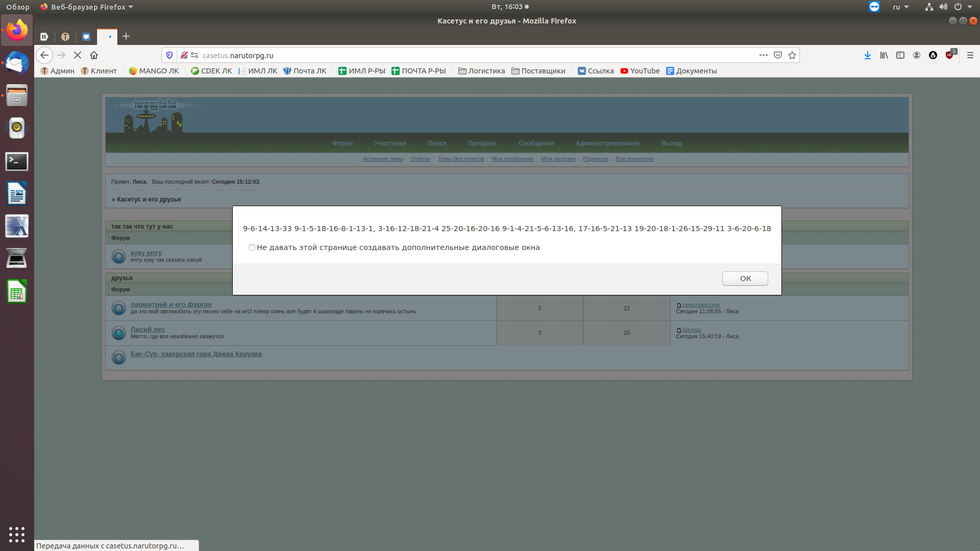This screenshot has height=551, width=980.
Task: Toggle the sidebar view icon
Action: tap(900, 55)
